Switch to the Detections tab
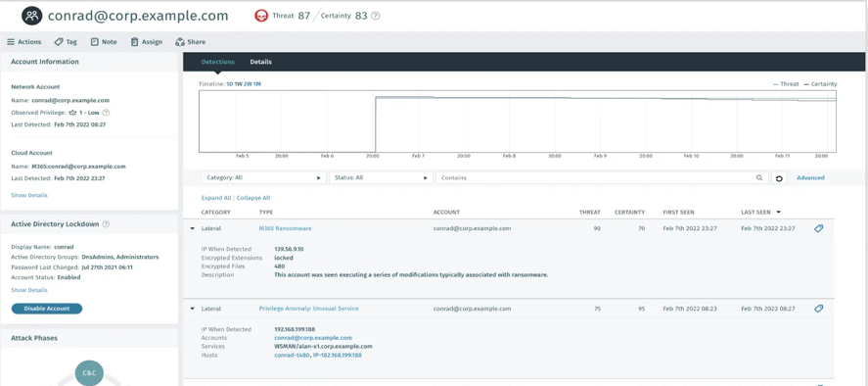 tap(217, 62)
